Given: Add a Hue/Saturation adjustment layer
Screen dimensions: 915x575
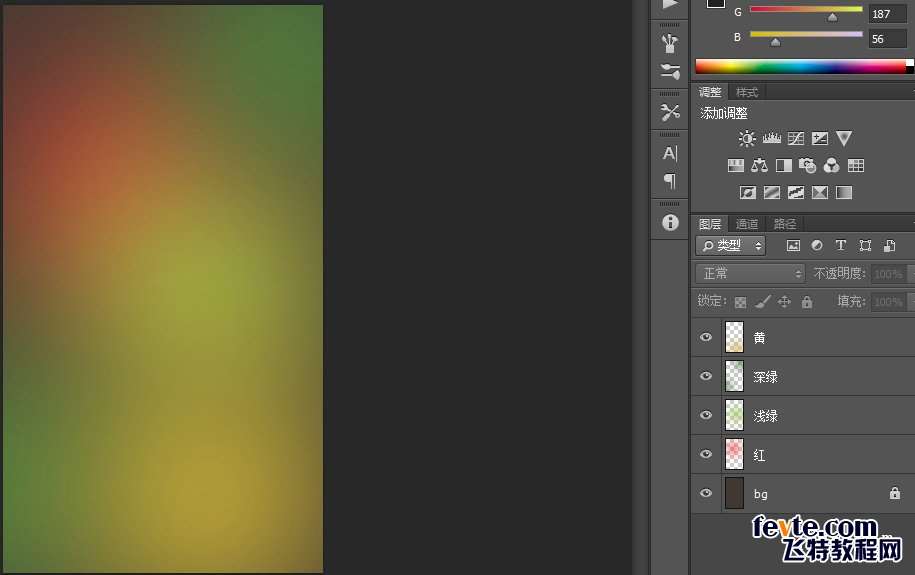Looking at the screenshot, I should point(735,166).
